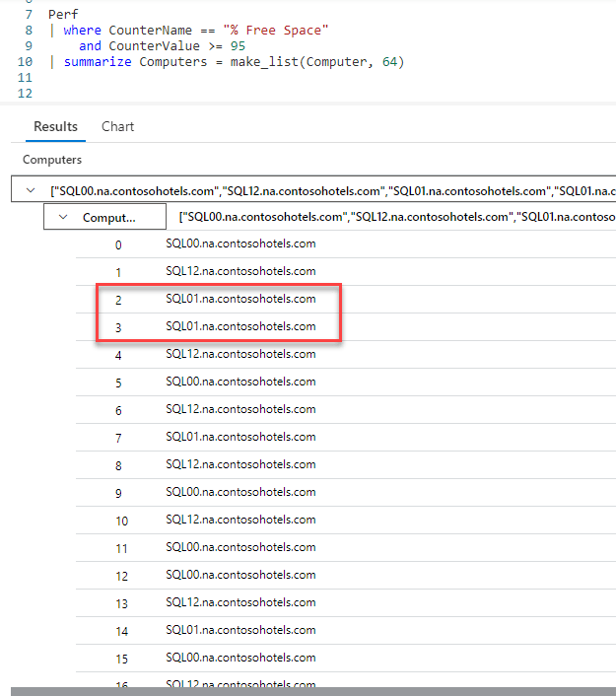Select row 4 SQL12.na.contosohotels.com
This screenshot has width=616, height=696.
(x=240, y=354)
